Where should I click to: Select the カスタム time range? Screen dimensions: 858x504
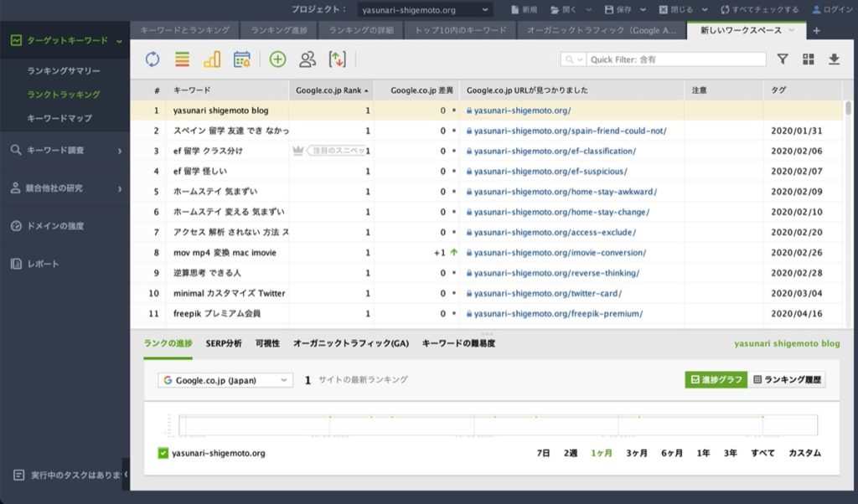tap(804, 453)
